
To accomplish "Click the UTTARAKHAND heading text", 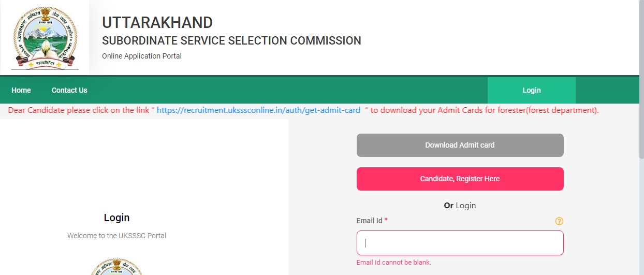I will (x=157, y=23).
